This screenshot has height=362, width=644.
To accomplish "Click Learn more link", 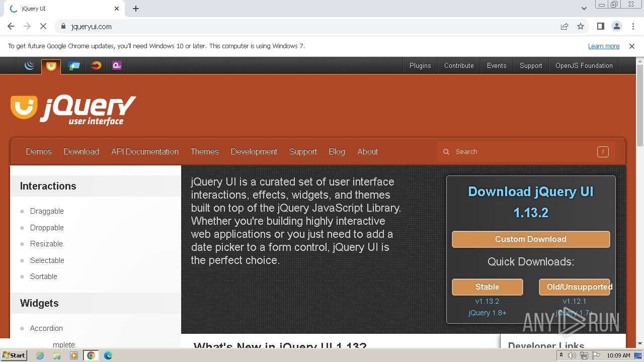I will 604,46.
